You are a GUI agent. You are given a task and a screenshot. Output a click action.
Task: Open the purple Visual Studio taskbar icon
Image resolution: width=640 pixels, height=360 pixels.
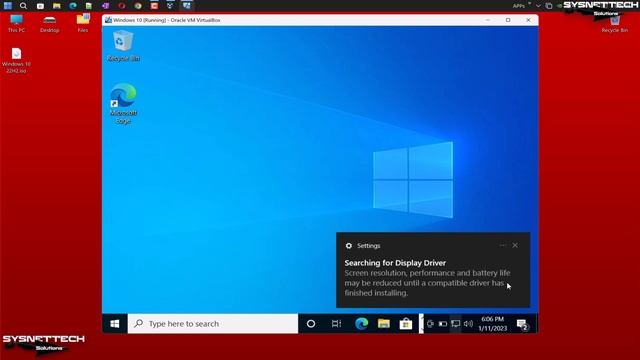click(105, 6)
